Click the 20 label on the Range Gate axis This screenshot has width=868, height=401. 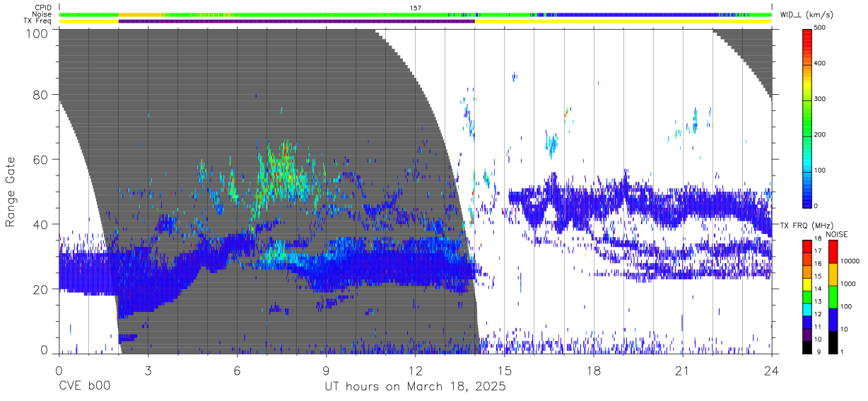point(41,289)
